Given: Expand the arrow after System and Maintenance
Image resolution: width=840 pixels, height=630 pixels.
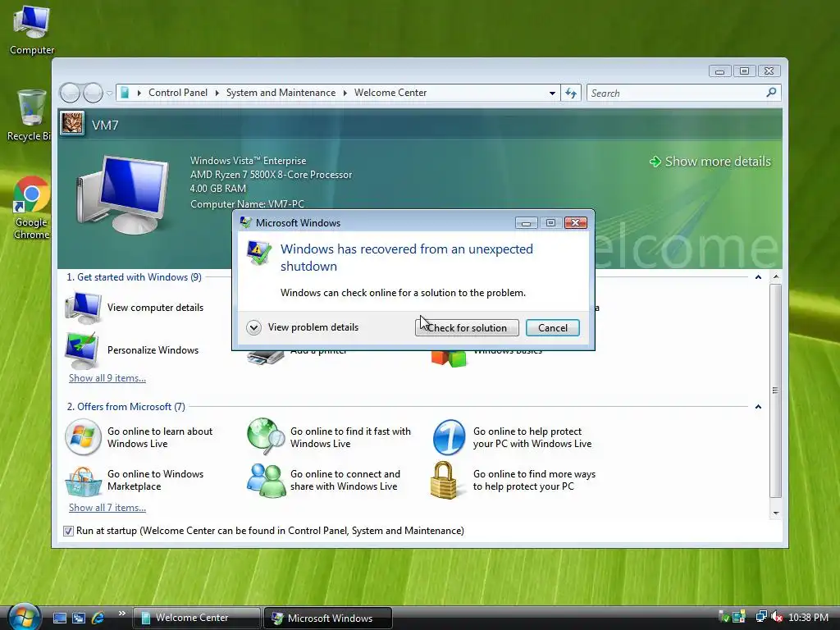Looking at the screenshot, I should point(345,93).
